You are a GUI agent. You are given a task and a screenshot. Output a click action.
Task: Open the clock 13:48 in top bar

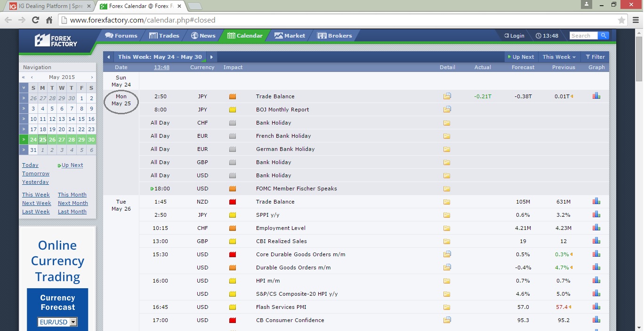tap(547, 36)
